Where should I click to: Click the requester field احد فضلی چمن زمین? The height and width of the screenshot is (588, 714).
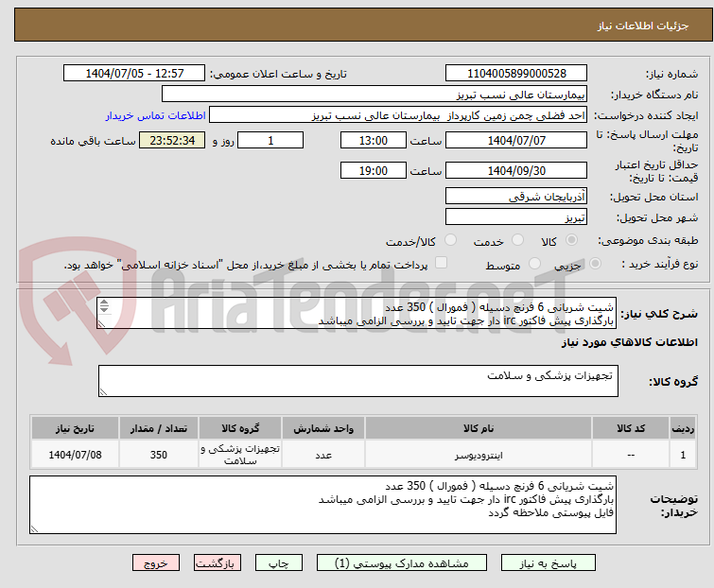click(398, 115)
